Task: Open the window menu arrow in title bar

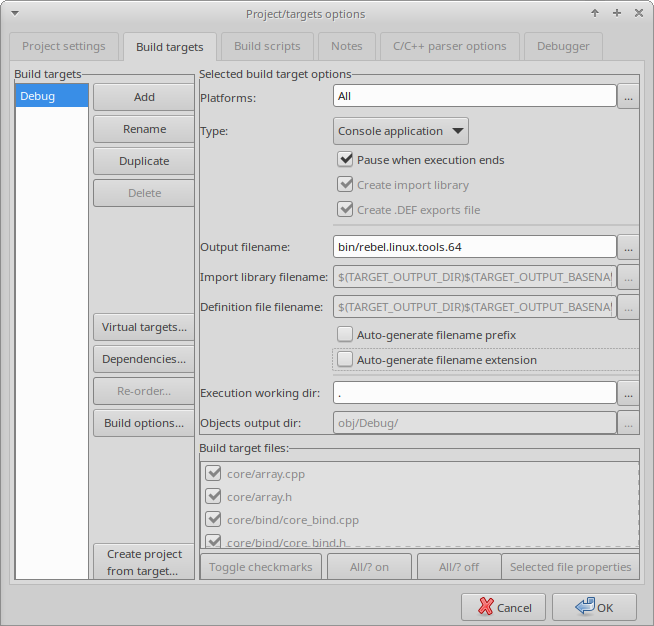Action: click(15, 13)
